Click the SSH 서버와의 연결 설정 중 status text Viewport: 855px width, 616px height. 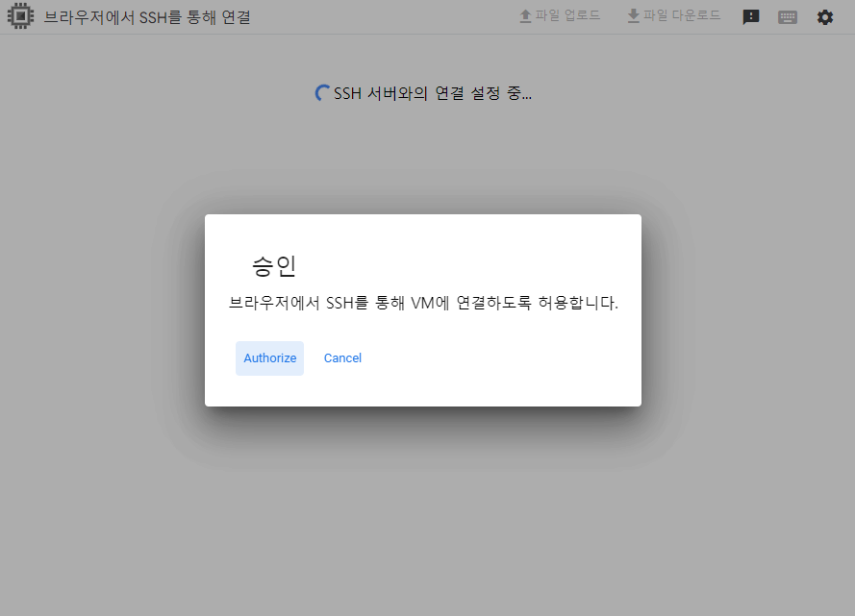click(x=433, y=93)
